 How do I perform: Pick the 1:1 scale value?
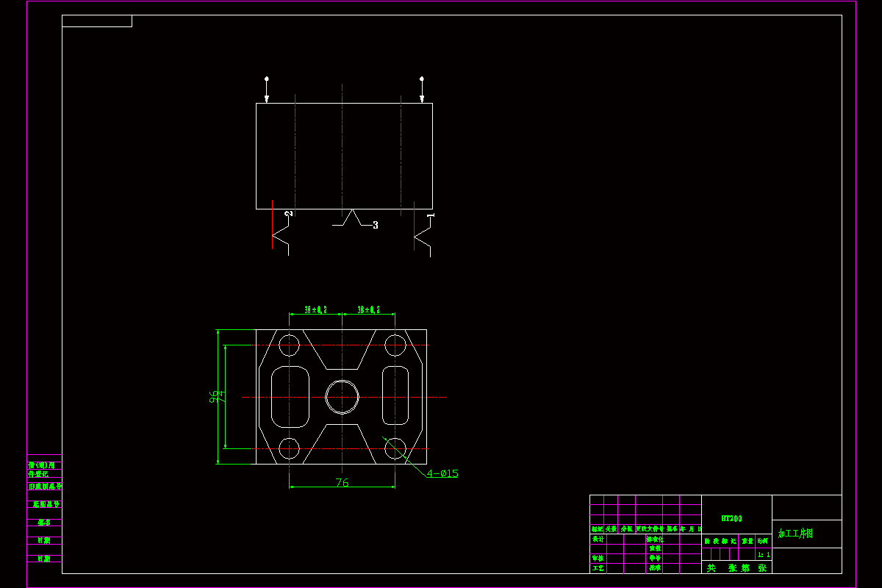(764, 555)
